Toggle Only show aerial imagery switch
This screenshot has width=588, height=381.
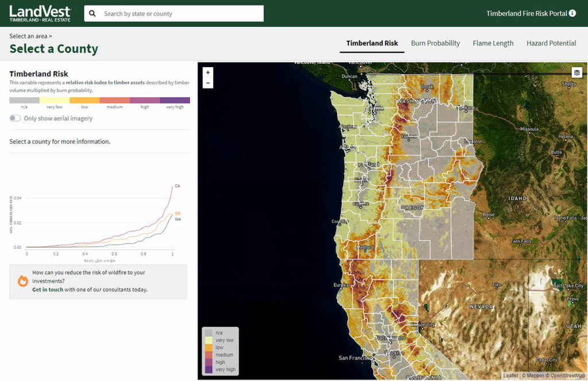[15, 118]
